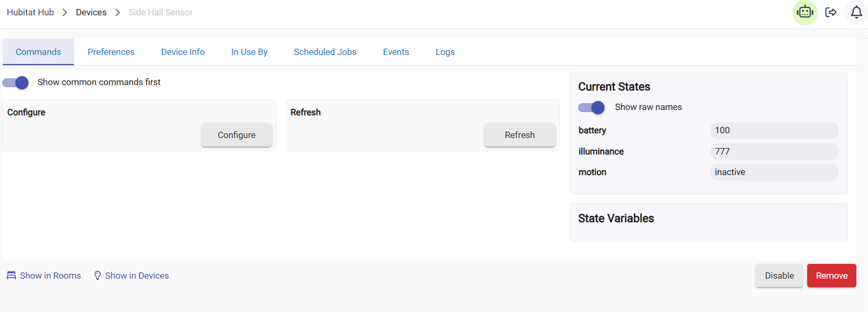The image size is (868, 312).
Task: Click the chevron after Hubitat Hub breadcrumb
Action: tap(65, 12)
